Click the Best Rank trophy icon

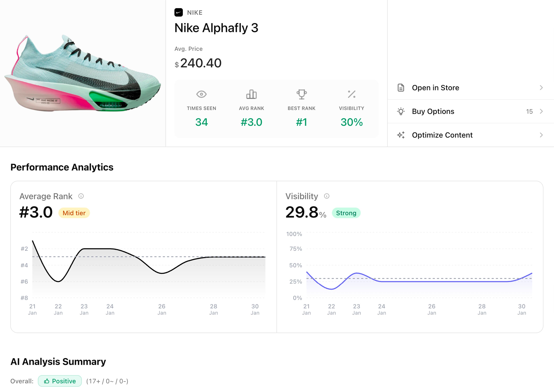[x=301, y=94]
